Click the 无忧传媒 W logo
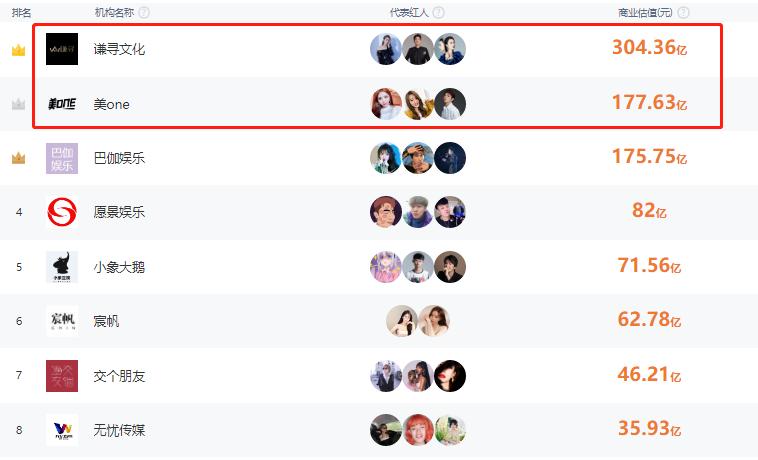The image size is (758, 460). tap(62, 430)
